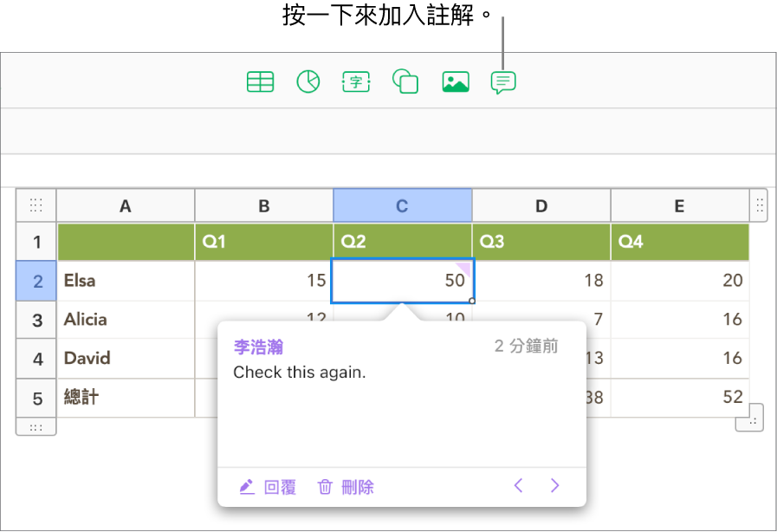Tap the table drag handle at top-left
This screenshot has height=532, width=777.
pos(36,205)
